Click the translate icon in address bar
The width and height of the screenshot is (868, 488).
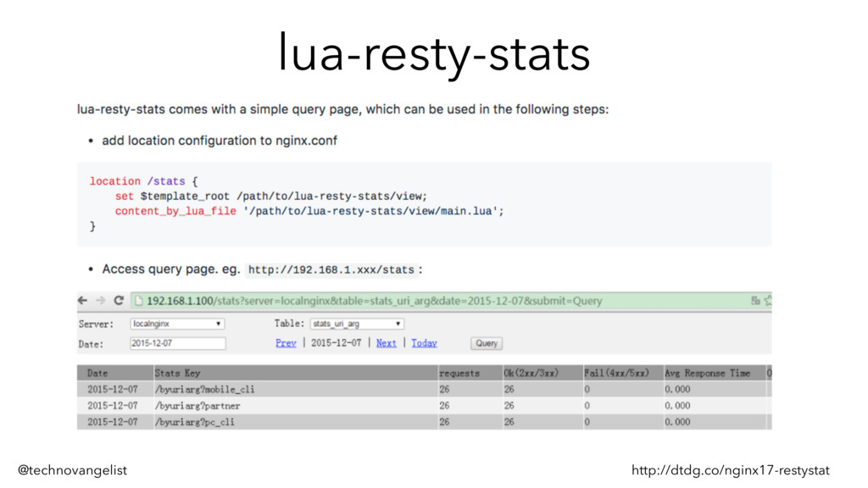pyautogui.click(x=754, y=301)
